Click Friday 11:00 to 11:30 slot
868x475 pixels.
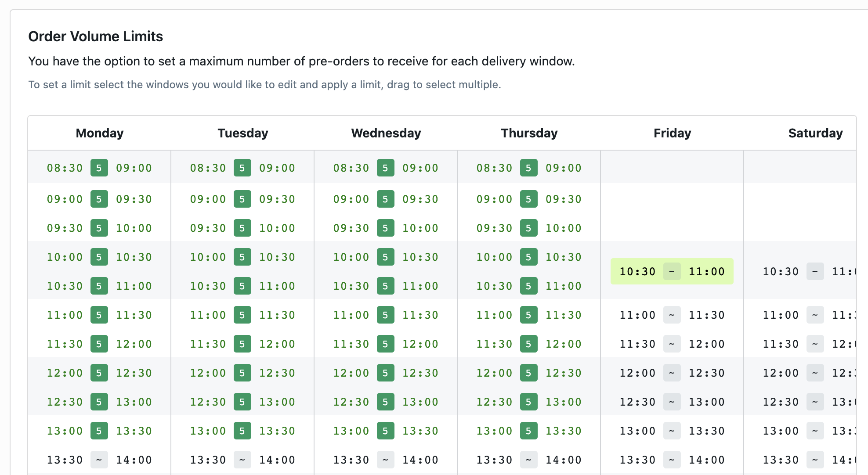672,315
